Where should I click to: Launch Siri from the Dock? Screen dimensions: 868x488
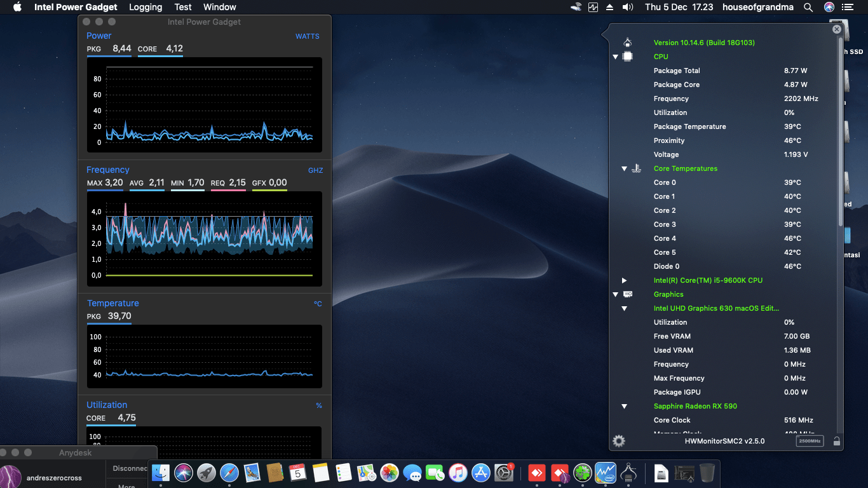[184, 473]
